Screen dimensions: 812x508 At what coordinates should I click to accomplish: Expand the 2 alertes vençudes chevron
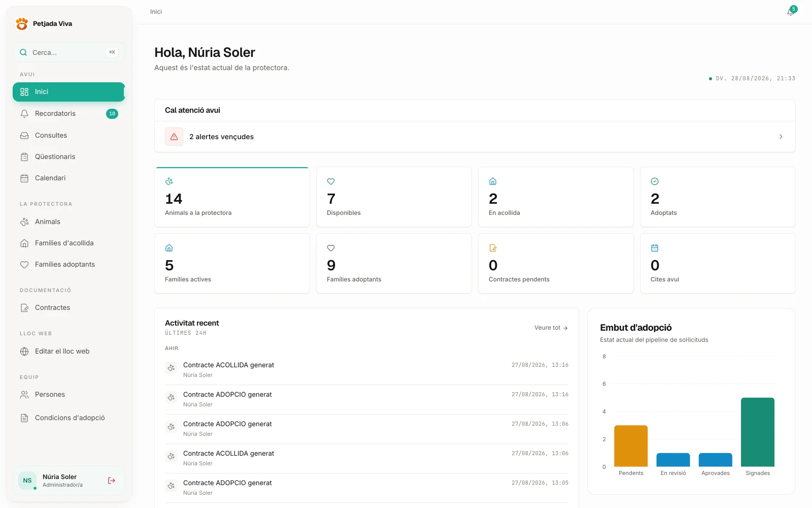pyautogui.click(x=781, y=137)
